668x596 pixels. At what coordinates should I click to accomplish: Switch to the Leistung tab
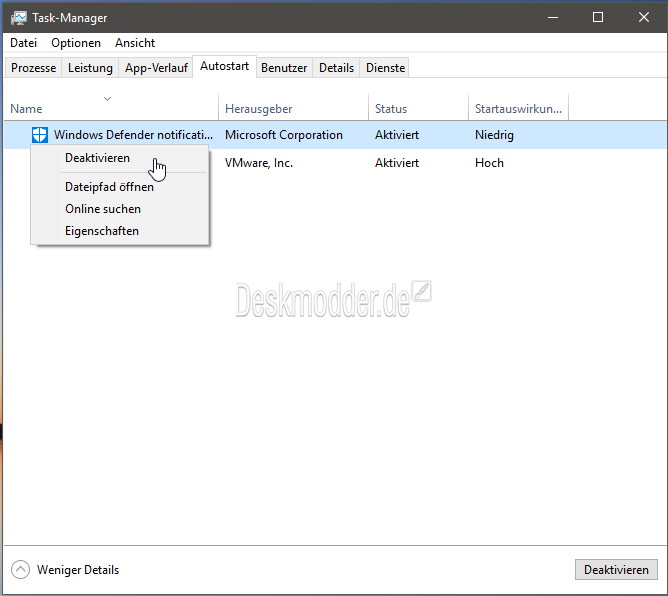(90, 68)
